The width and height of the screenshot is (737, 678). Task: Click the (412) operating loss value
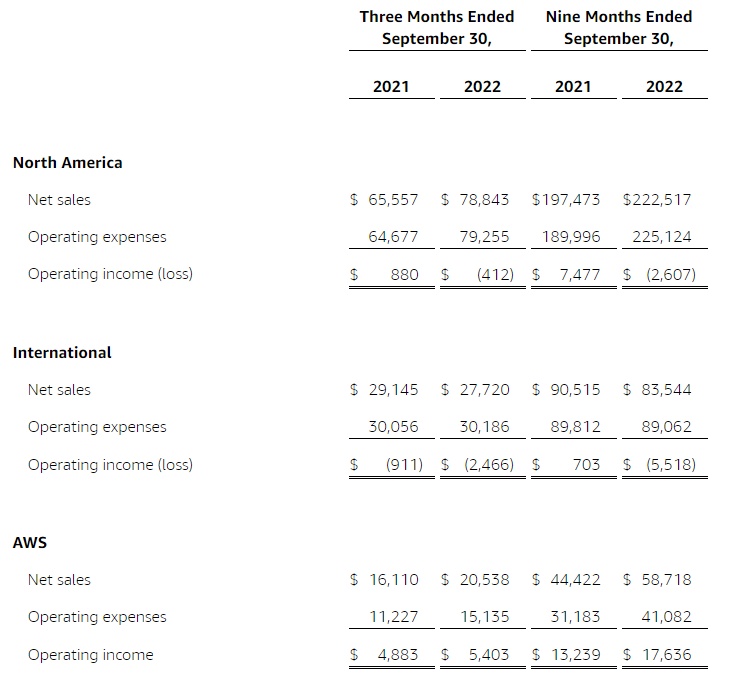tap(494, 274)
